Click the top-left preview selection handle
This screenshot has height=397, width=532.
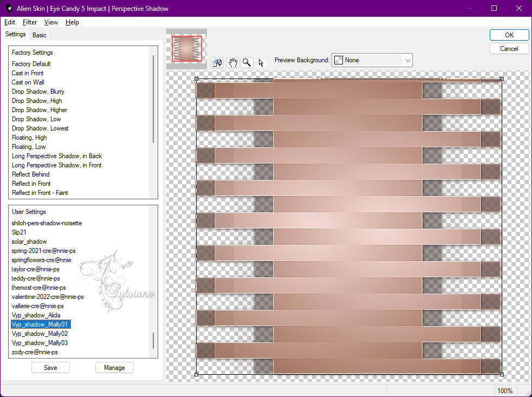(197, 79)
